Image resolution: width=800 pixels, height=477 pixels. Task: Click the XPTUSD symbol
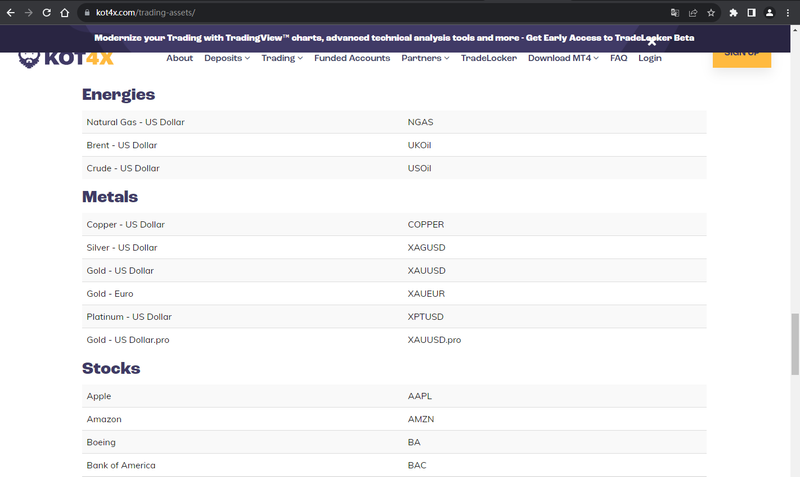(426, 316)
